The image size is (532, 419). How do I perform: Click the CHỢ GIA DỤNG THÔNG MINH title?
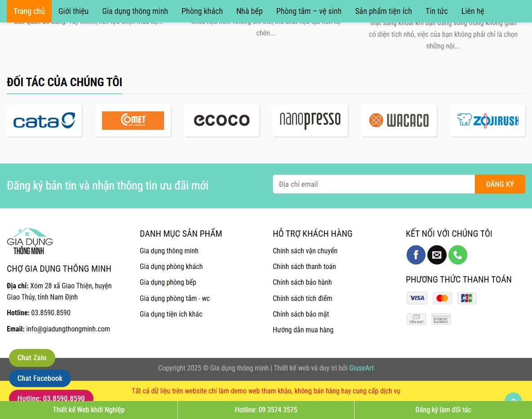click(59, 269)
